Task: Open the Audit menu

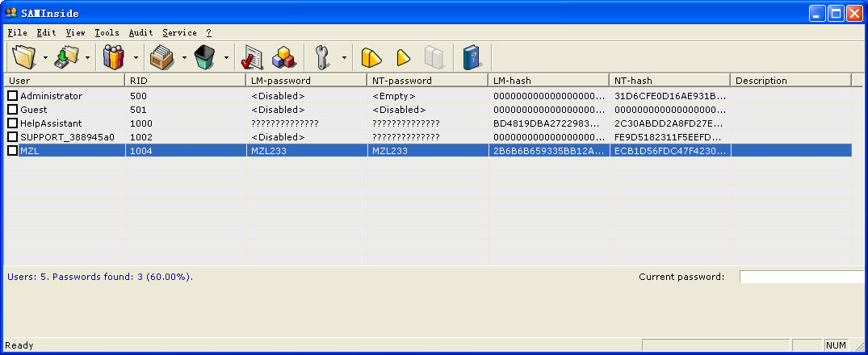Action: pos(140,32)
